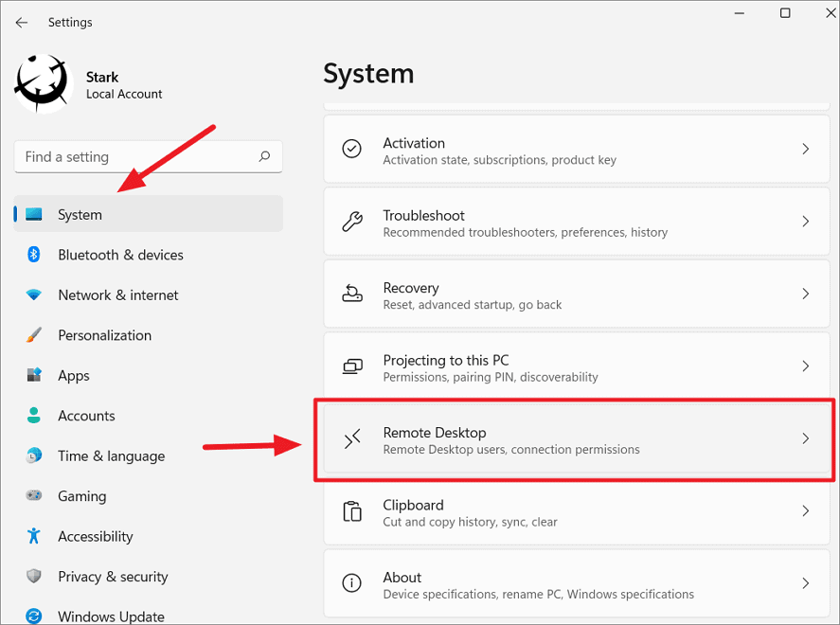Click the Remote Desktop wrench icon
Viewport: 840px width, 625px height.
pyautogui.click(x=352, y=438)
